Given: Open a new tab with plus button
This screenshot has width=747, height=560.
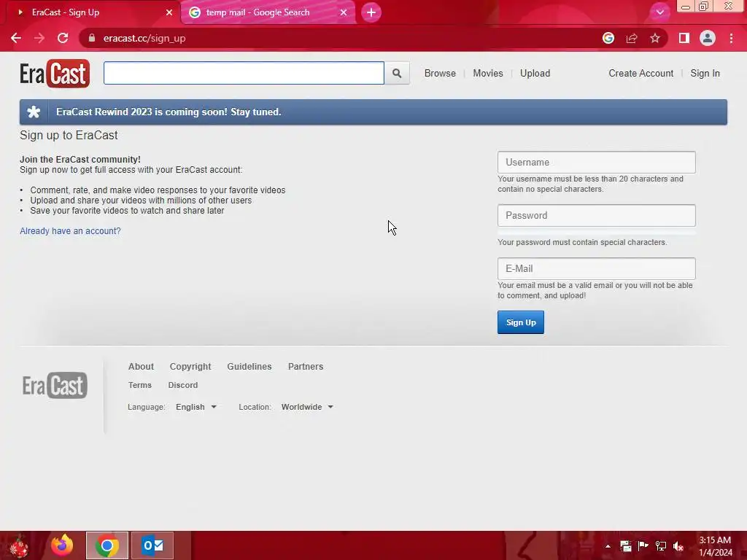Looking at the screenshot, I should pos(371,12).
